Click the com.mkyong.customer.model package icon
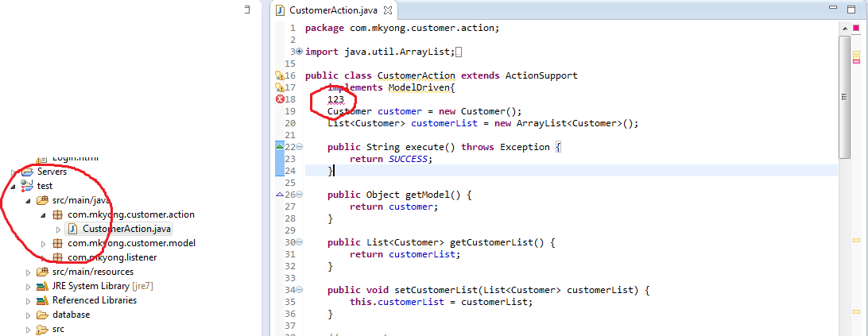This screenshot has width=868, height=336. [x=57, y=243]
